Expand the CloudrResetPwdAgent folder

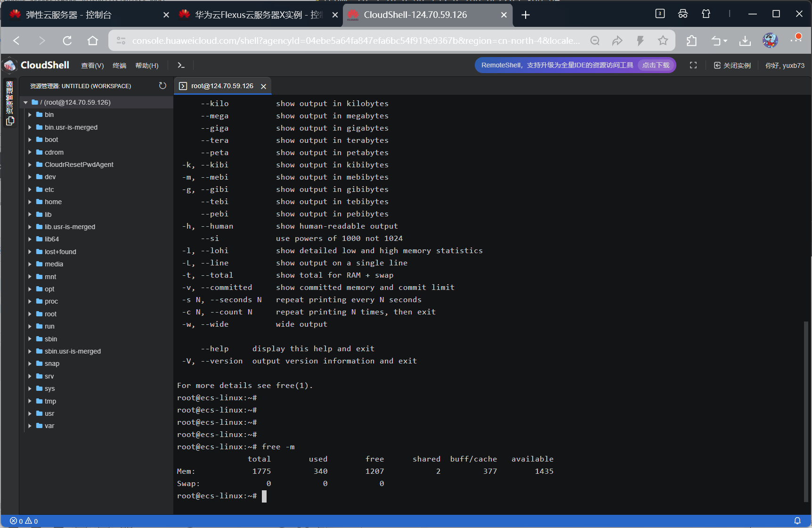click(30, 165)
